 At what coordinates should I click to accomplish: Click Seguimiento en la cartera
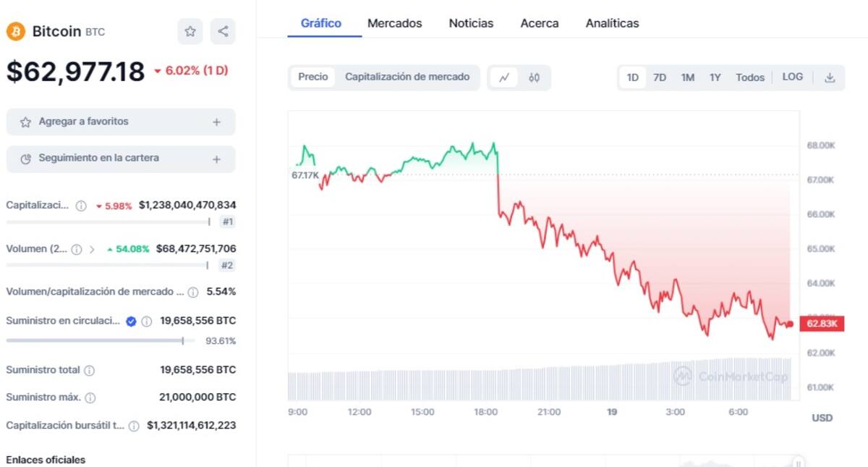coord(120,159)
